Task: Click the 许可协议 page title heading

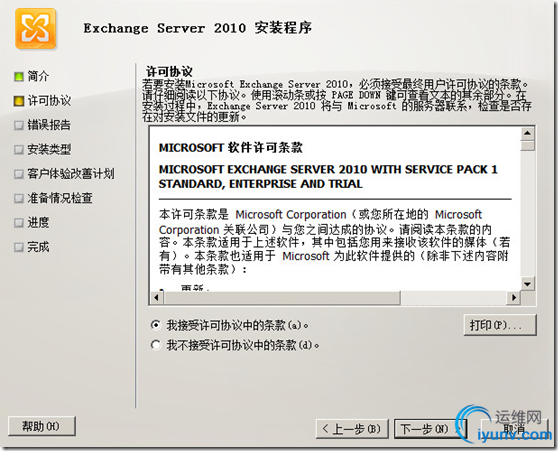Action: [169, 72]
